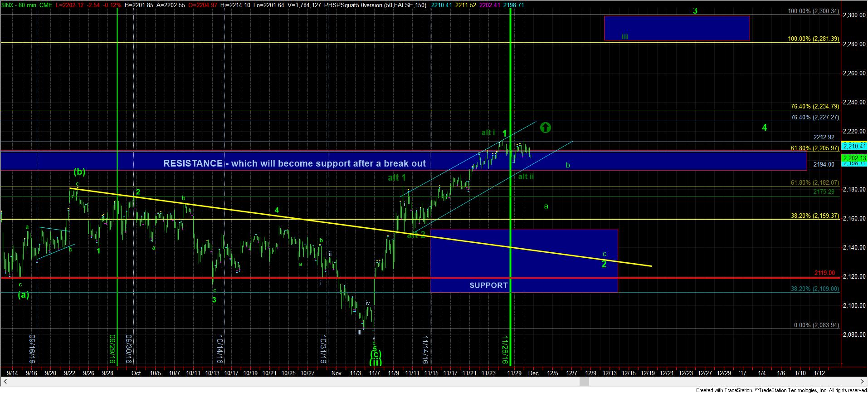The image size is (868, 393).
Task: Select the RESISTANCE zone annotation text
Action: (x=294, y=163)
